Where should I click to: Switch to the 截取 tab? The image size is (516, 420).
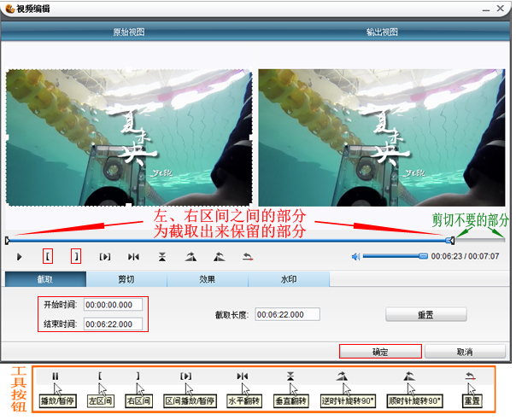pos(45,279)
